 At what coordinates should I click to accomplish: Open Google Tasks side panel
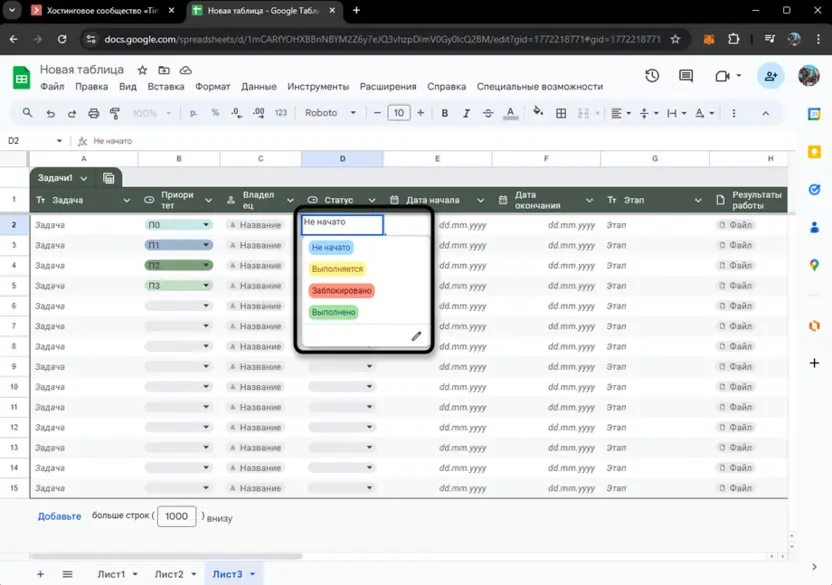(x=814, y=190)
